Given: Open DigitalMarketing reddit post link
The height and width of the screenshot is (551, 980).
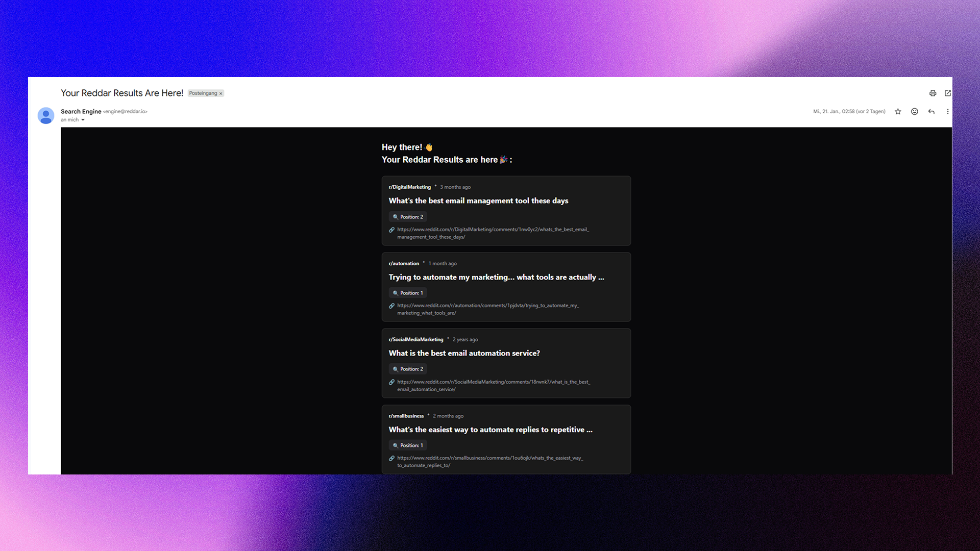Looking at the screenshot, I should (x=493, y=230).
